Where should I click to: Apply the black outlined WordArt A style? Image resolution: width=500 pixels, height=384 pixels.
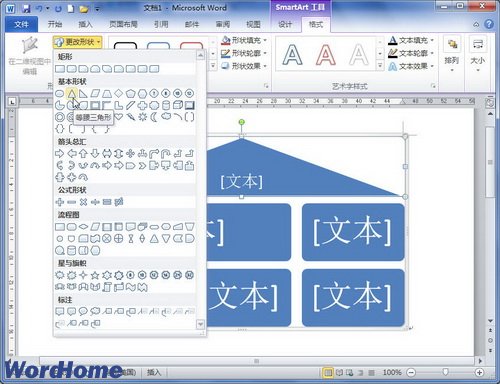(x=292, y=55)
